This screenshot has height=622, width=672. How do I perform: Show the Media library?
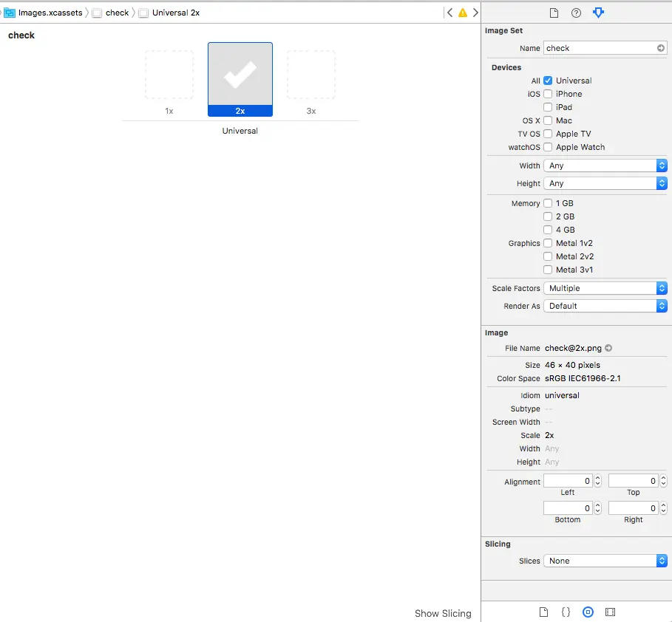[611, 612]
